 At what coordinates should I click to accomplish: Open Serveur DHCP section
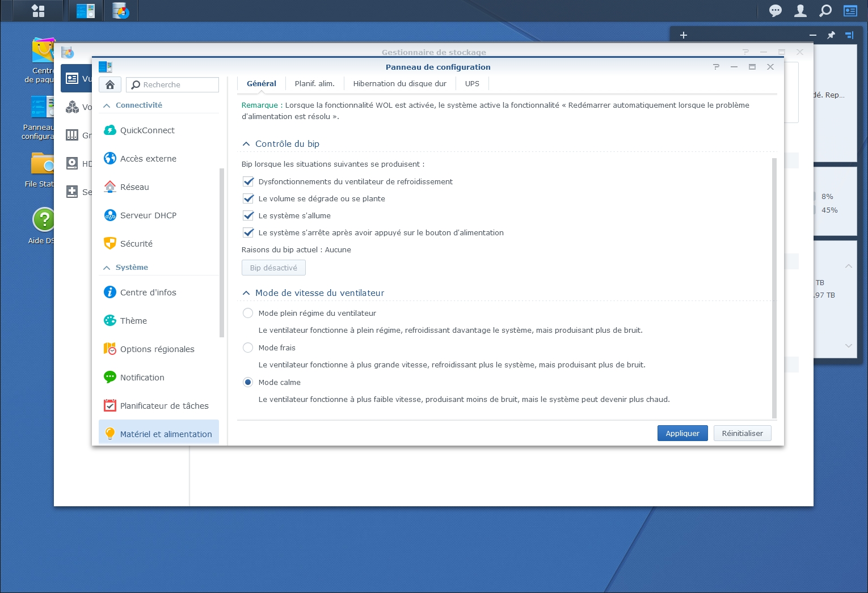pos(148,215)
